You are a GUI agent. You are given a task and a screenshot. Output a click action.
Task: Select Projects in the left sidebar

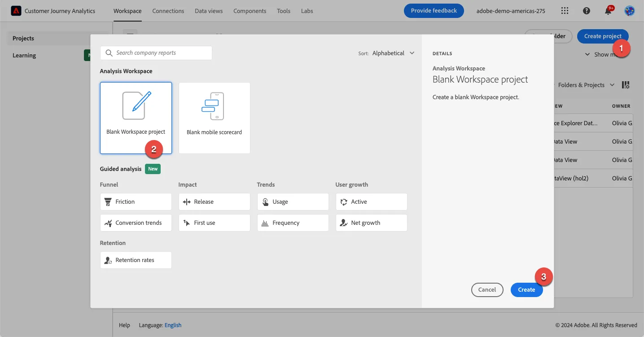(57, 39)
